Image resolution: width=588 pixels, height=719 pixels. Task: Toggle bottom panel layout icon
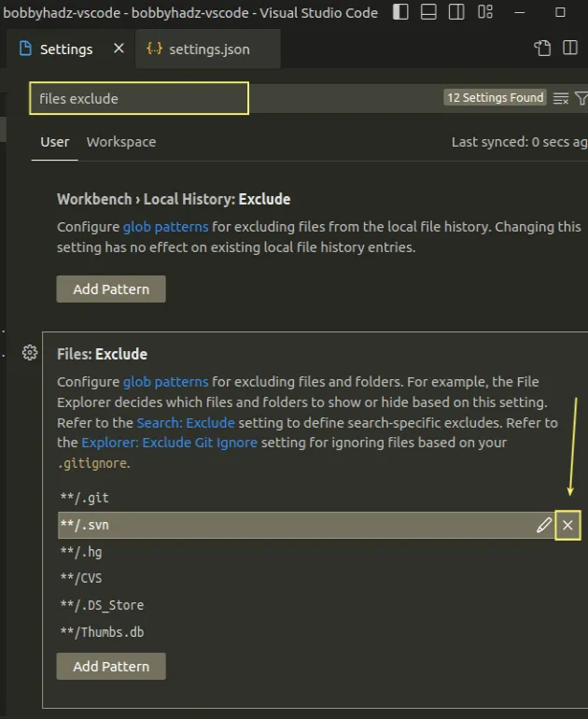pyautogui.click(x=428, y=12)
